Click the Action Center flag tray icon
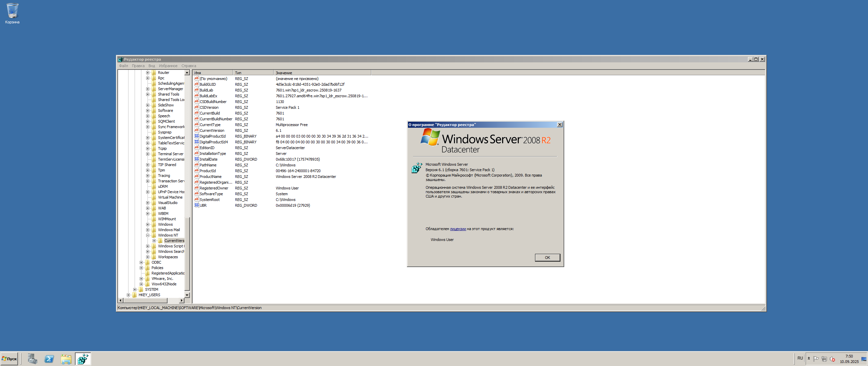The width and height of the screenshot is (868, 366). tap(816, 359)
